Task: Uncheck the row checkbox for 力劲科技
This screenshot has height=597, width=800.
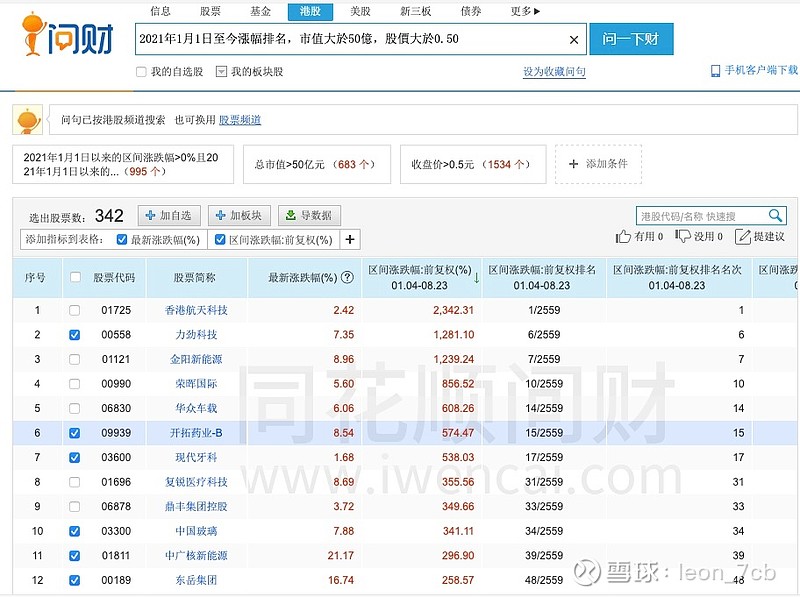Action: click(x=75, y=335)
